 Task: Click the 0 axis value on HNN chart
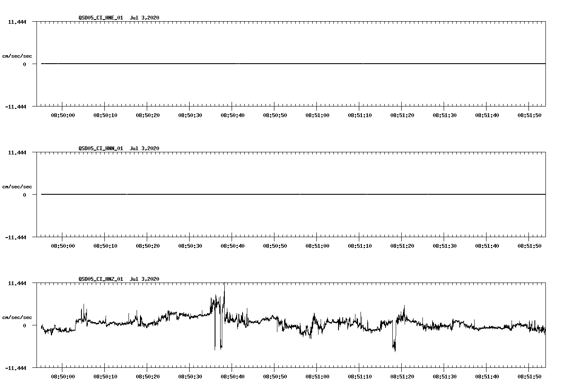click(x=25, y=195)
